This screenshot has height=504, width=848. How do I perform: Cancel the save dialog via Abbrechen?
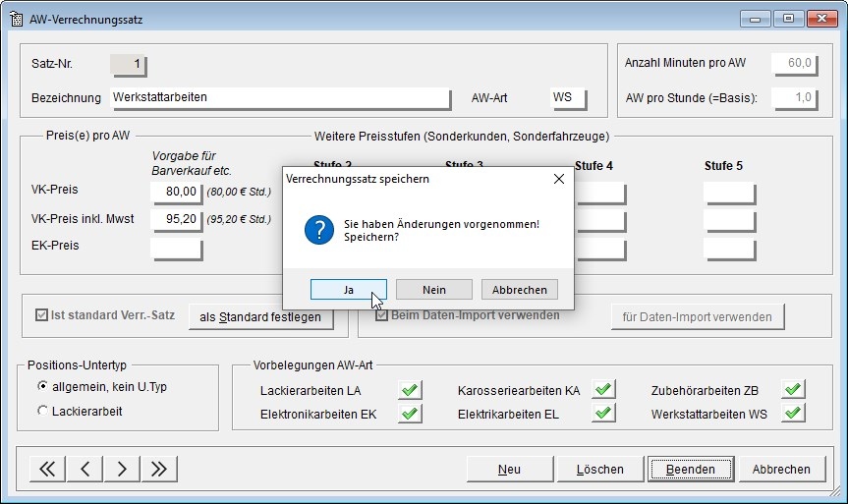tap(519, 289)
